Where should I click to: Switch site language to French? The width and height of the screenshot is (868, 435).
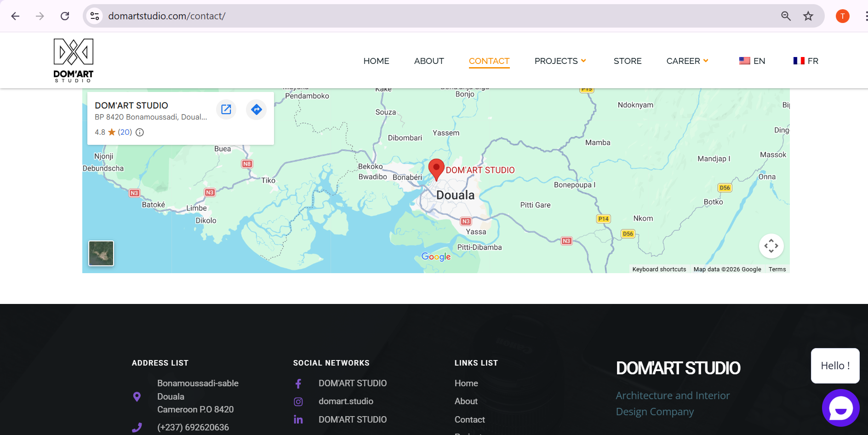click(805, 61)
